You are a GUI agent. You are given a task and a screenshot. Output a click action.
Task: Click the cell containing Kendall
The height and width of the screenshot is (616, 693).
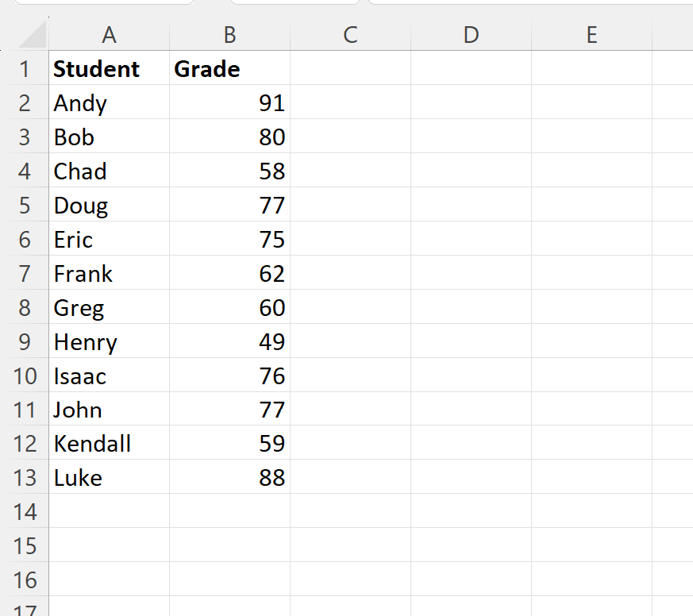tap(109, 444)
